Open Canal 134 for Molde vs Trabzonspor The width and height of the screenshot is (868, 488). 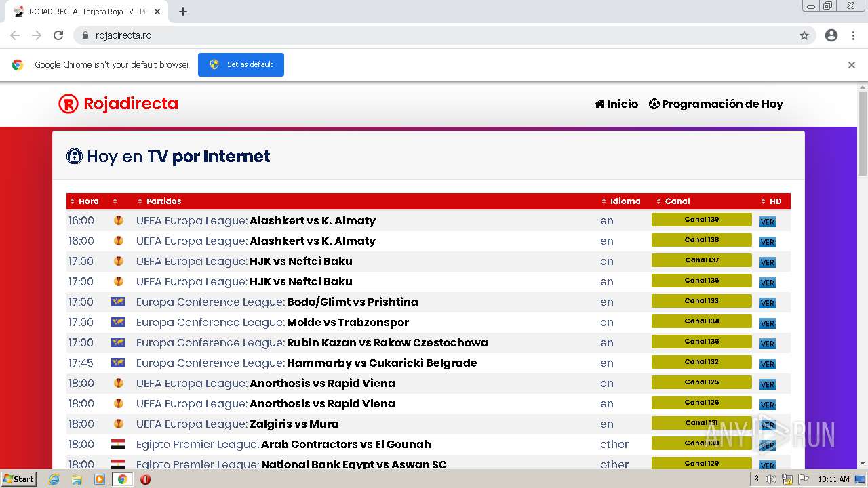pyautogui.click(x=702, y=321)
